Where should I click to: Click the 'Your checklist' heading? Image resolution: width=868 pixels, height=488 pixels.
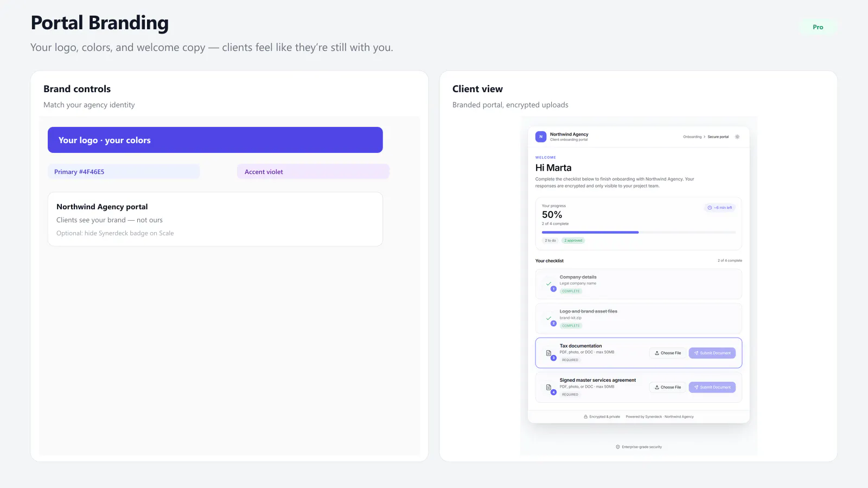click(550, 261)
